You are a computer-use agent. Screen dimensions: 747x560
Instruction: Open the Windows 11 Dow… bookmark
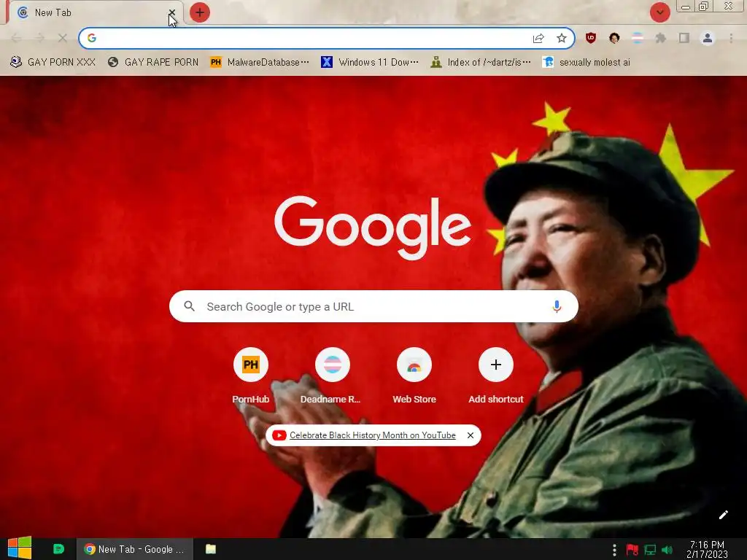coord(370,63)
